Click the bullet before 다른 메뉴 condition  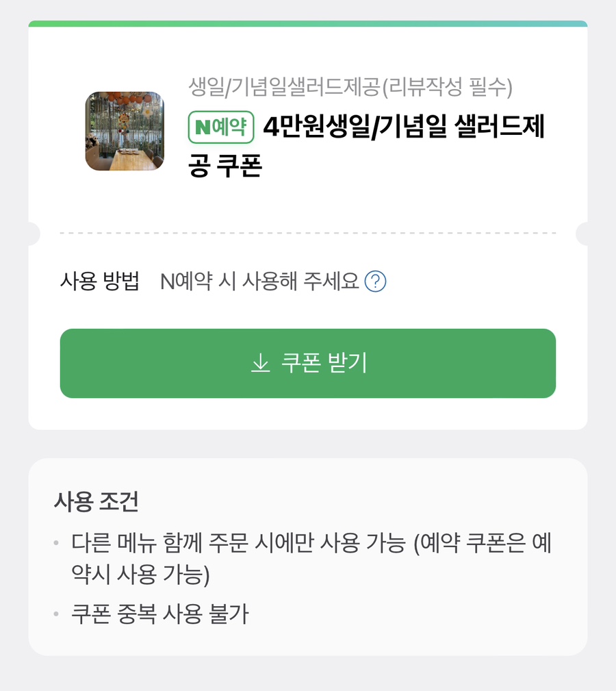tap(56, 545)
